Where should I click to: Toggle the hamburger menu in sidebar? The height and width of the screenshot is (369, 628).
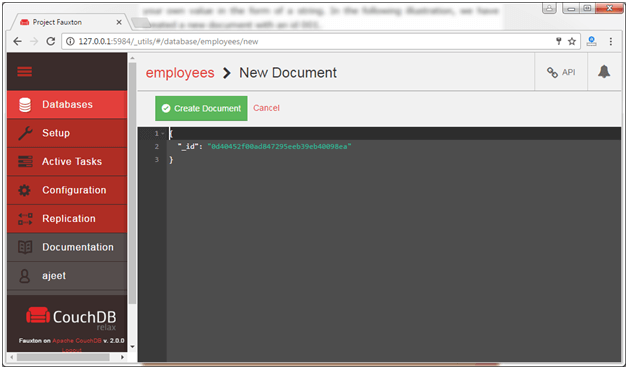click(x=24, y=72)
